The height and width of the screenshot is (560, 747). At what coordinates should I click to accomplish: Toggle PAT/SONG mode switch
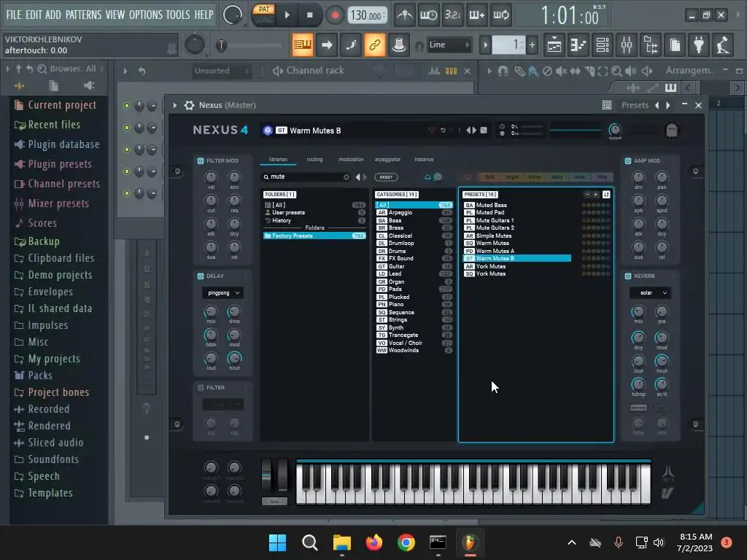pos(263,15)
